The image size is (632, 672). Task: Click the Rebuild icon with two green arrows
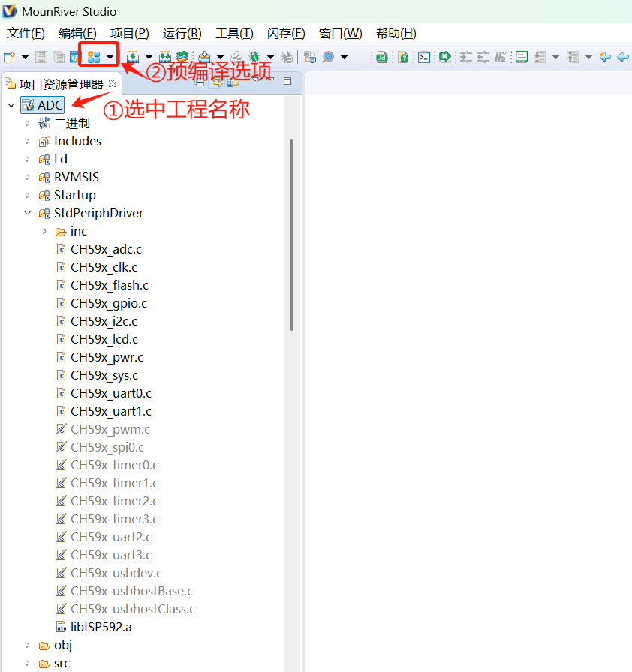165,57
